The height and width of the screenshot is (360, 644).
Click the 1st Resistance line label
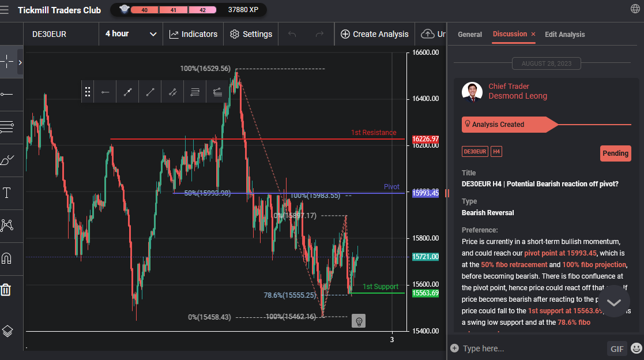[374, 132]
